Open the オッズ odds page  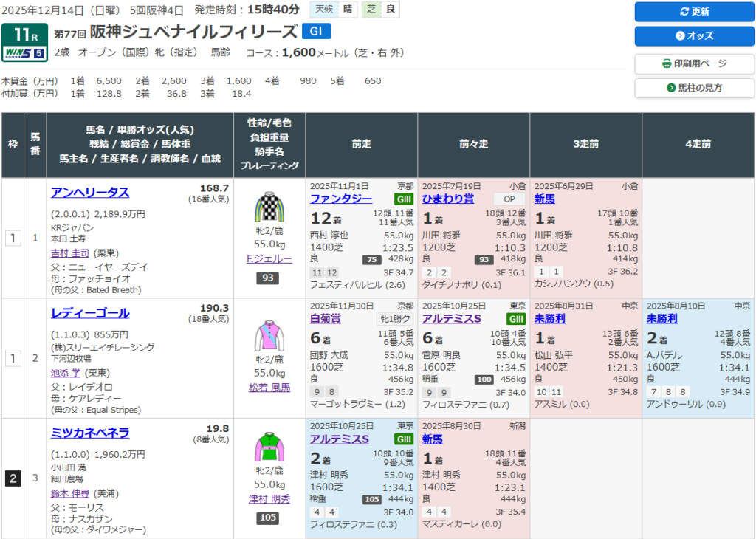click(x=694, y=36)
